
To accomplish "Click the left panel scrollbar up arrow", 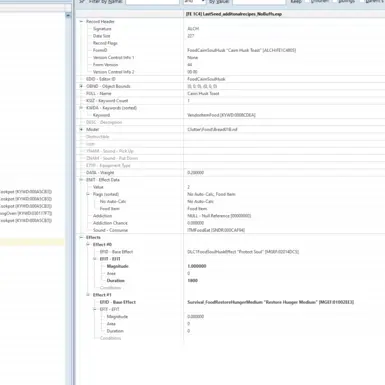I will [68, 15].
